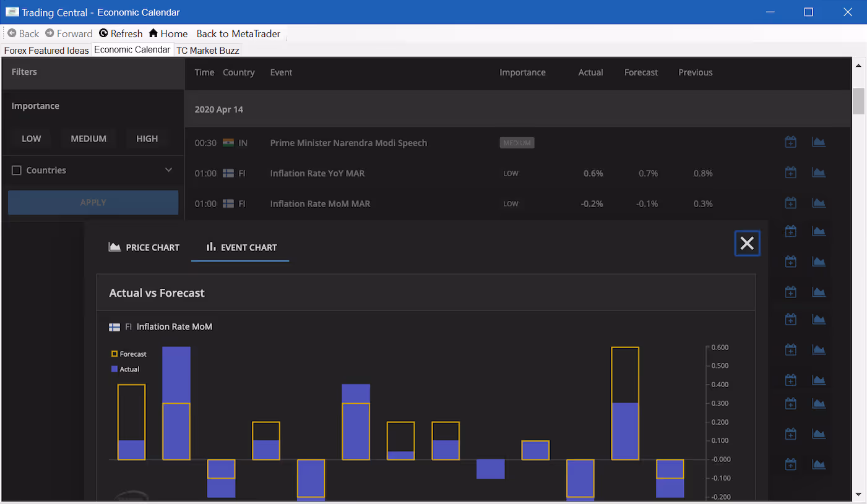Click the Refresh icon in the toolbar
867x504 pixels.
[103, 33]
